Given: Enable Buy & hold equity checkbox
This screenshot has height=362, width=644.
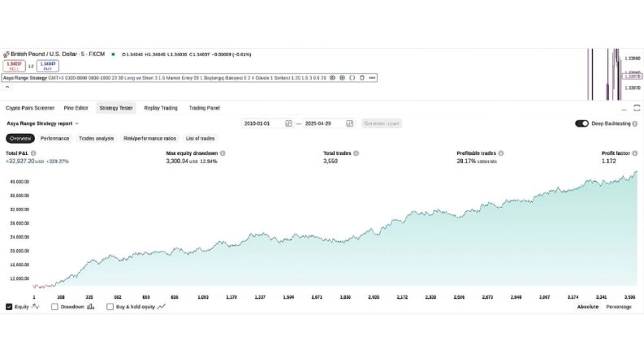Looking at the screenshot, I should pyautogui.click(x=110, y=307).
